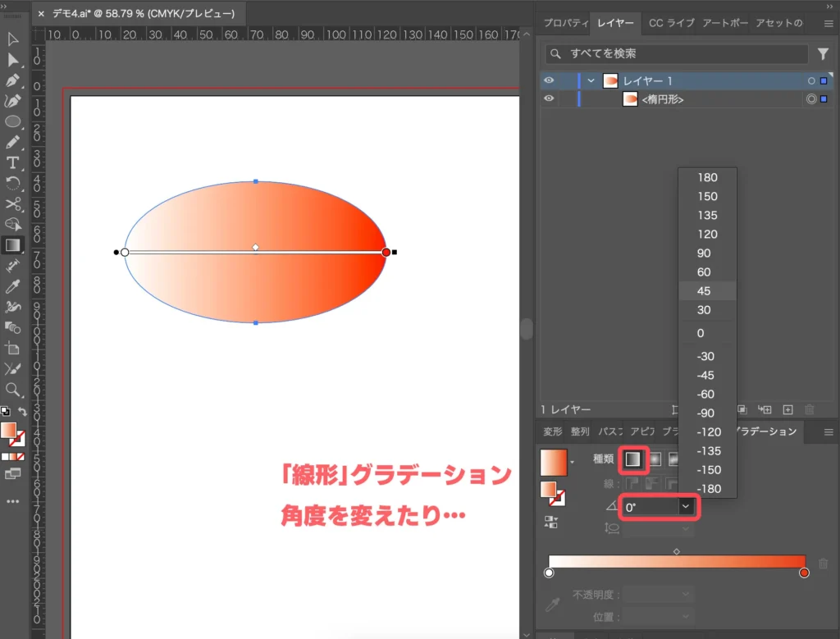Screen dimensions: 840x639
Task: Select 180 from the angle options
Action: (x=706, y=177)
